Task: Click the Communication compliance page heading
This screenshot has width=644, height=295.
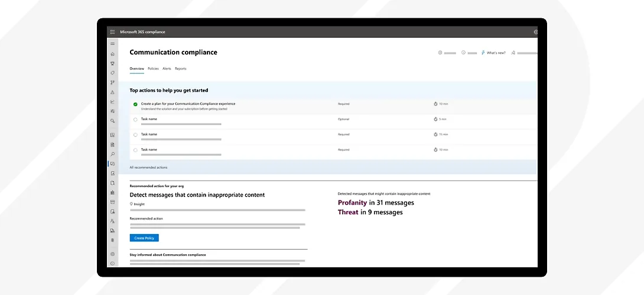Action: pos(173,52)
